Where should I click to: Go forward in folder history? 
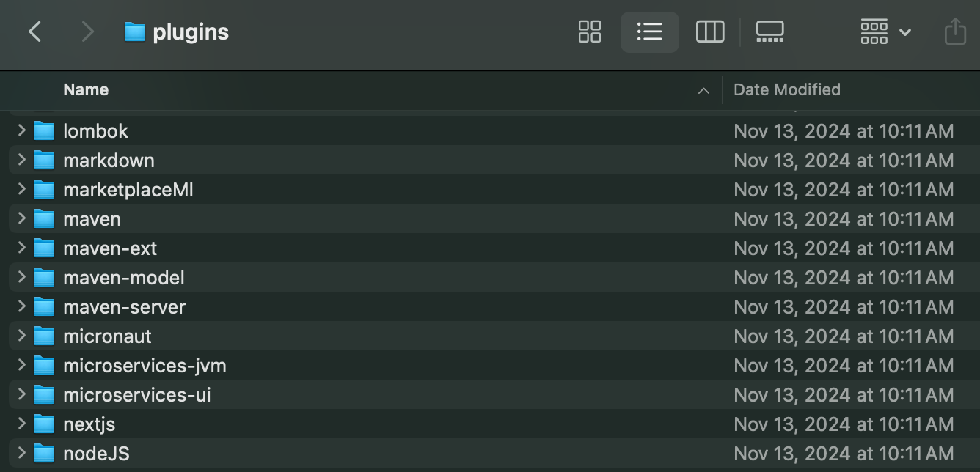coord(87,32)
